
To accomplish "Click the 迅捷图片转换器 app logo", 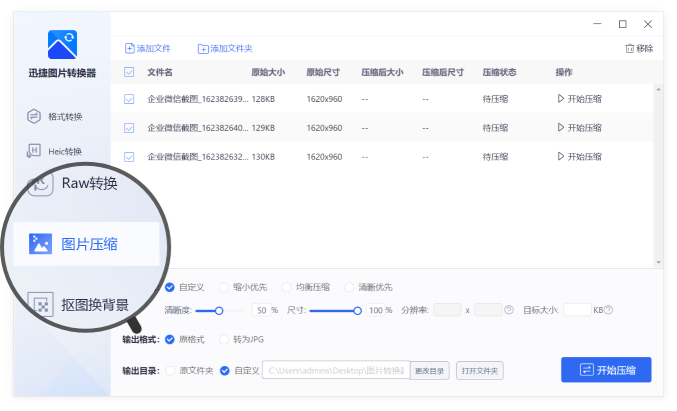I will (x=62, y=44).
